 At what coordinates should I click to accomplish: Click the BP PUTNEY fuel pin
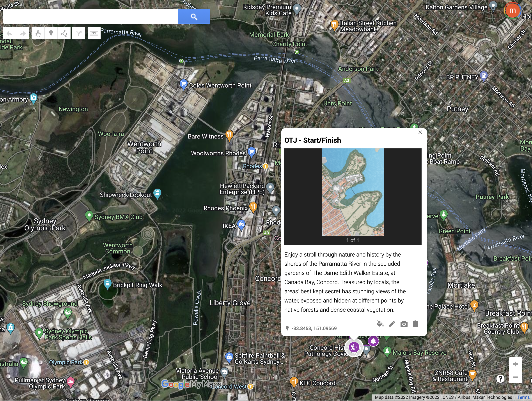pyautogui.click(x=483, y=76)
